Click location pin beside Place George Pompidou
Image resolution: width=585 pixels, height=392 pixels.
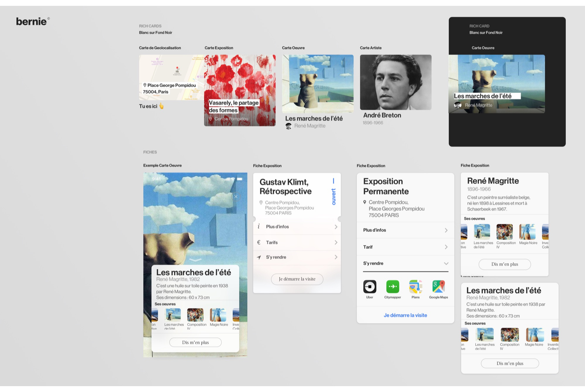coord(145,85)
